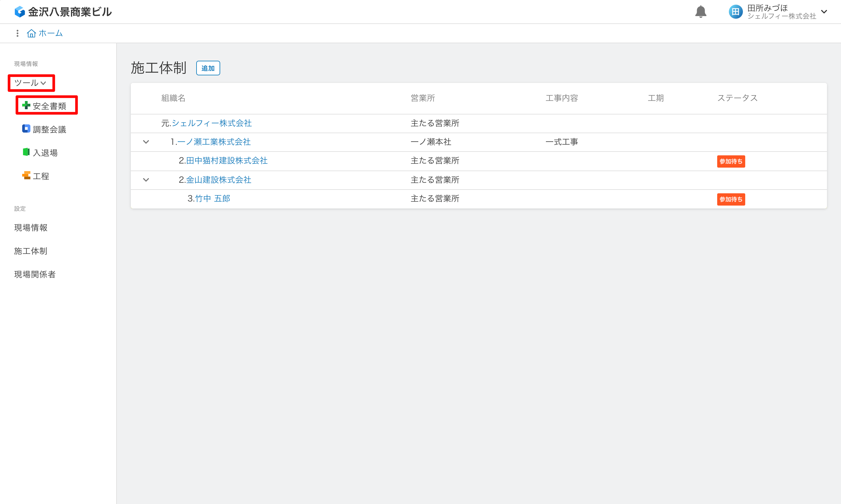Click the 工期 column header
Image resolution: width=841 pixels, height=504 pixels.
point(656,98)
